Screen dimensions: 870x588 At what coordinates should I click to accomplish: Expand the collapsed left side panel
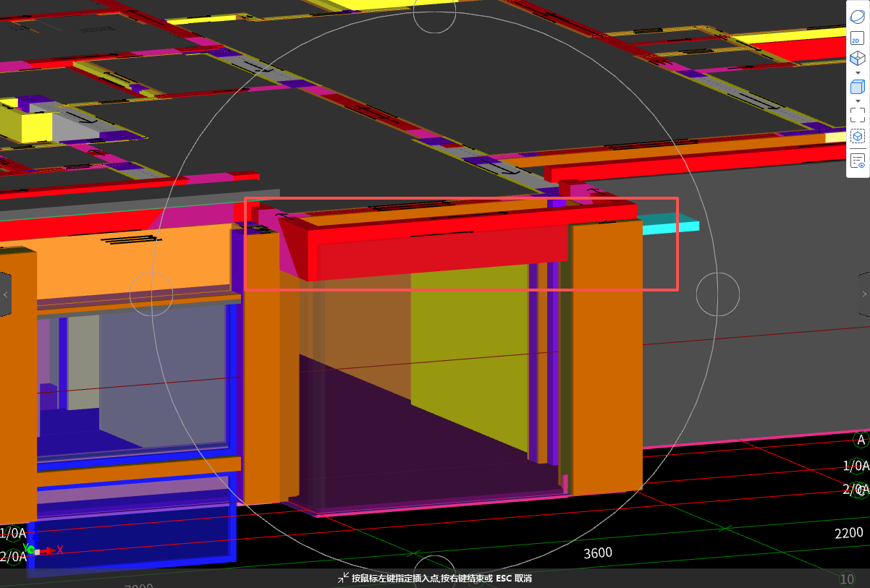[x=5, y=294]
